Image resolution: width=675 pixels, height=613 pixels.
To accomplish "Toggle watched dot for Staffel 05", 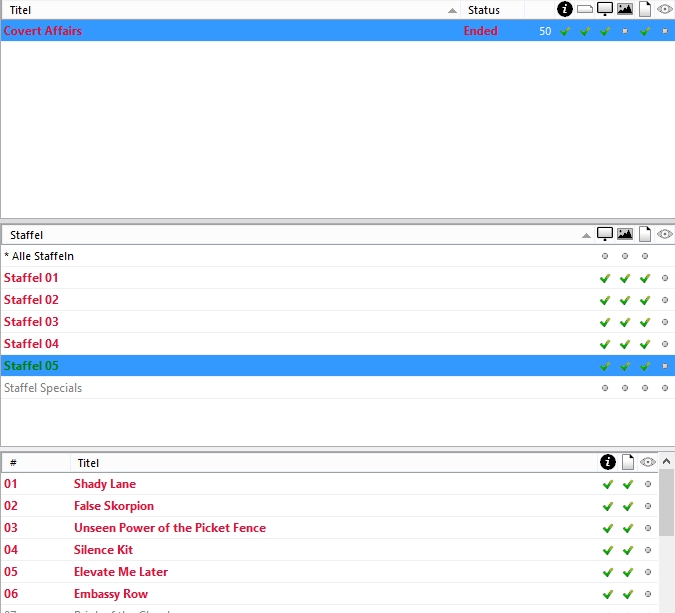I will 665,366.
